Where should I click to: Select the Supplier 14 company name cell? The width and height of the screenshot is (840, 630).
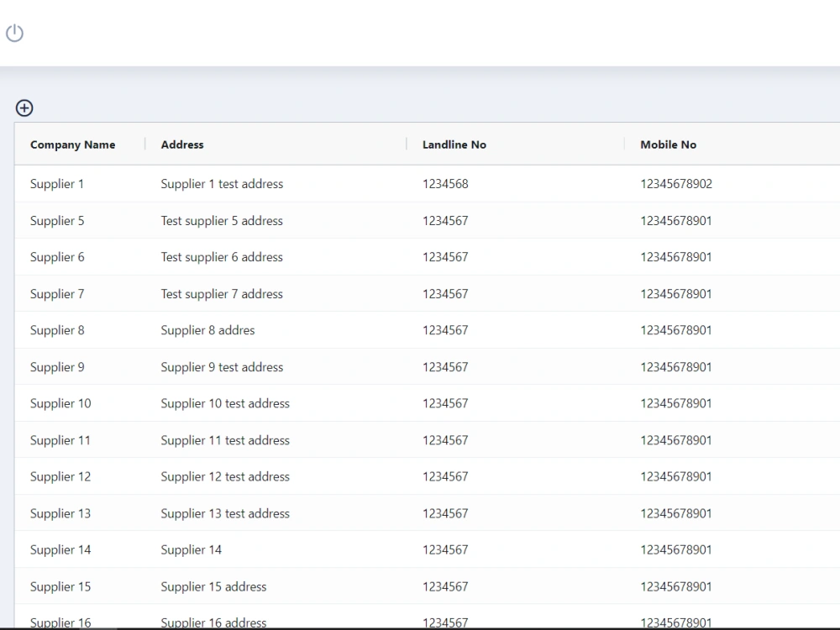click(60, 550)
